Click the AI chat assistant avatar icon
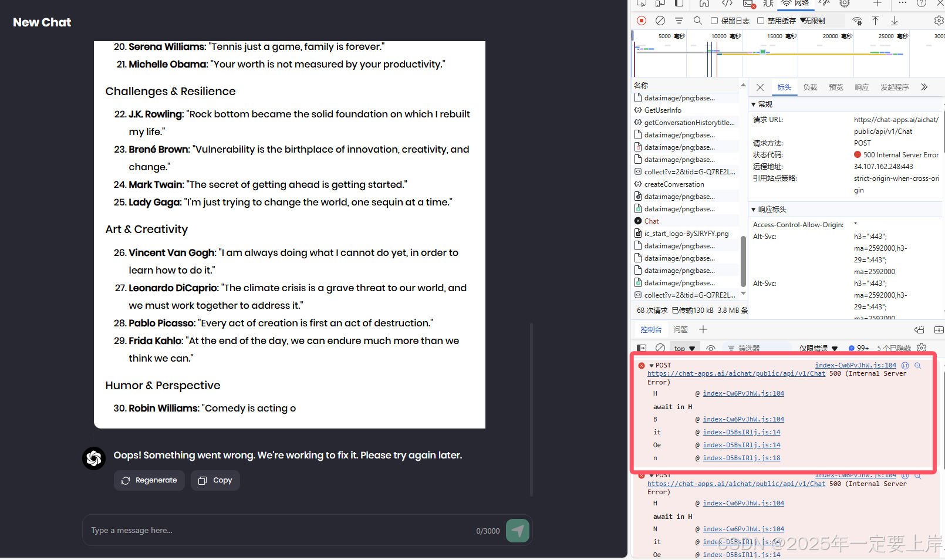This screenshot has width=945, height=560. [x=94, y=458]
